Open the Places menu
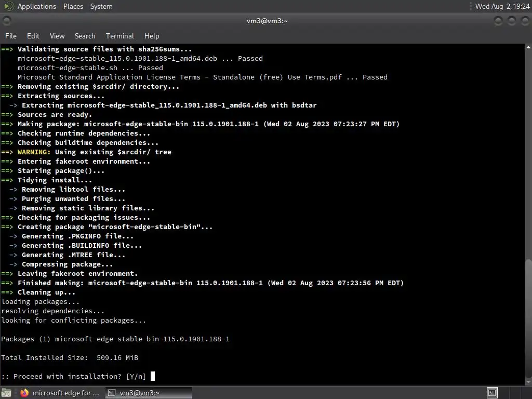Screen dimensions: 532x399 click(x=73, y=6)
